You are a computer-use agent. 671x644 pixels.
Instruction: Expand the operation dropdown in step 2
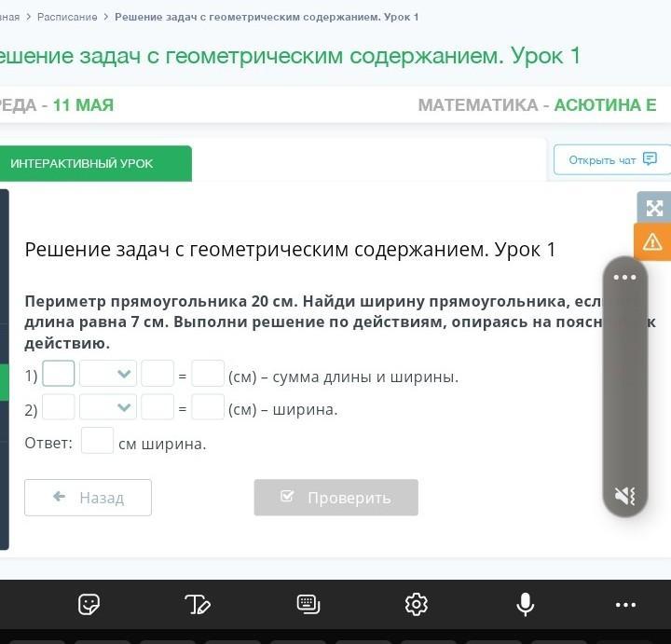[x=108, y=407]
